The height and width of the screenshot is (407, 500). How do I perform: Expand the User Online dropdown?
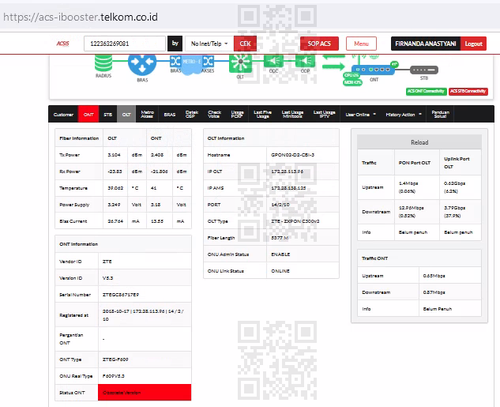coord(361,114)
